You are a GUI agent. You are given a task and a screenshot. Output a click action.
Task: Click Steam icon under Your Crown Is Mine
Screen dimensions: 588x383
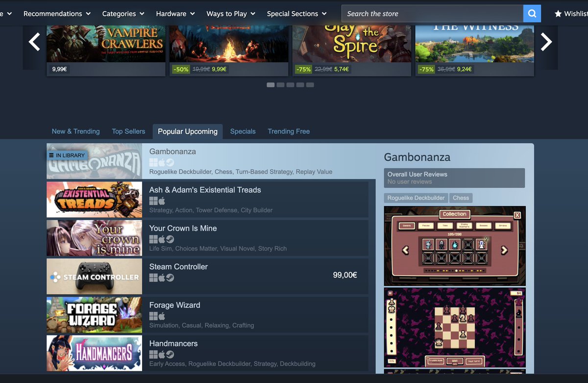[170, 239]
